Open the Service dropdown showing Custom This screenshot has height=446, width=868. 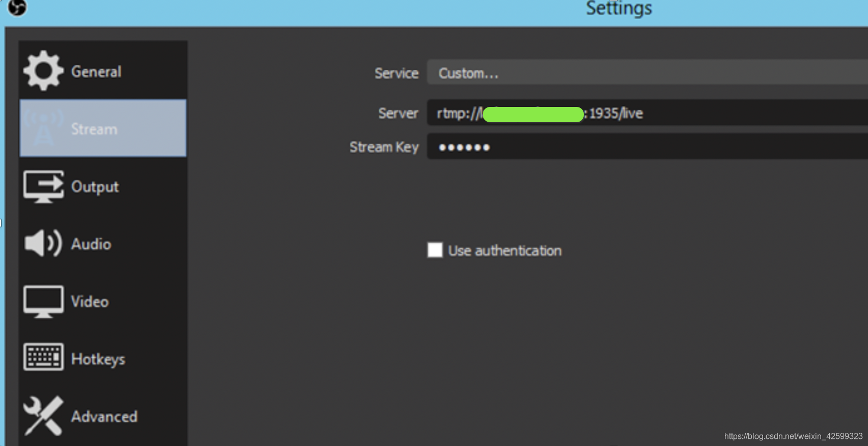point(647,72)
